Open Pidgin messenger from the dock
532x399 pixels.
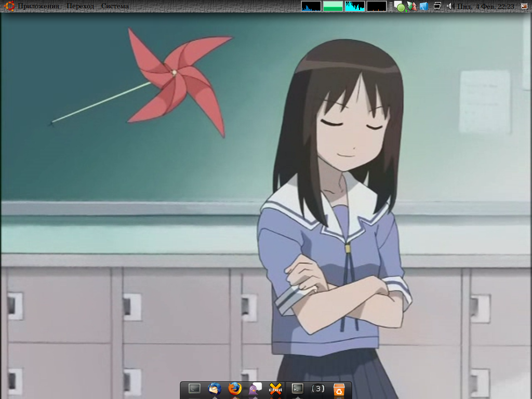255,389
